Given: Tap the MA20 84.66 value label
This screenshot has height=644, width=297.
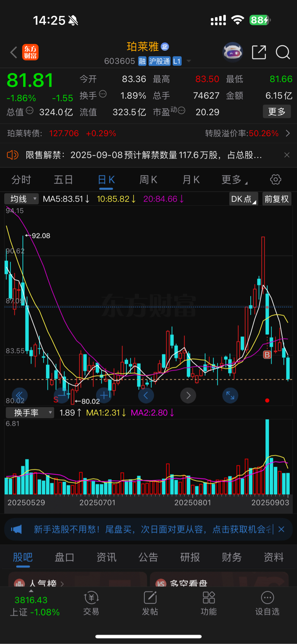Looking at the screenshot, I should tap(164, 199).
